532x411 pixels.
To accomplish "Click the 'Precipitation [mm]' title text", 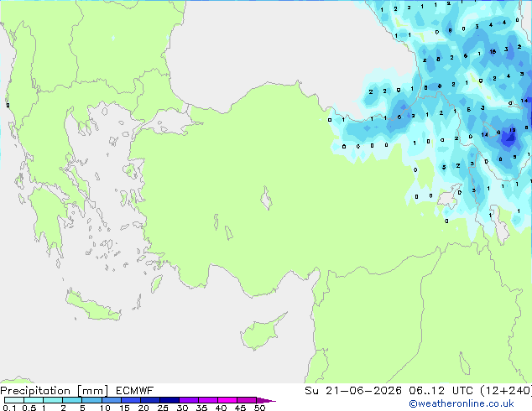I will (x=55, y=391).
